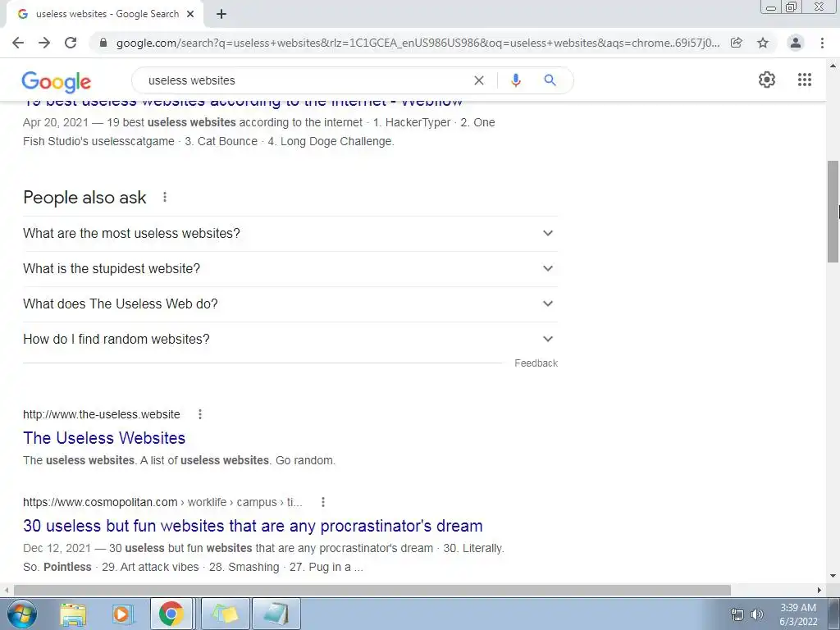The image size is (840, 630).
Task: Click the vertical scrollbar thumb
Action: 833,211
